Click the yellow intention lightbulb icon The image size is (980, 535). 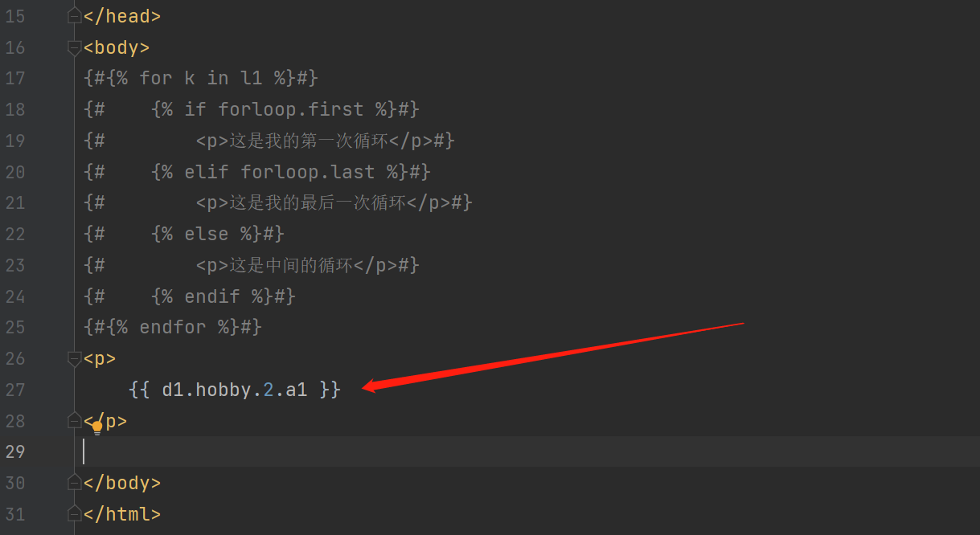(97, 428)
